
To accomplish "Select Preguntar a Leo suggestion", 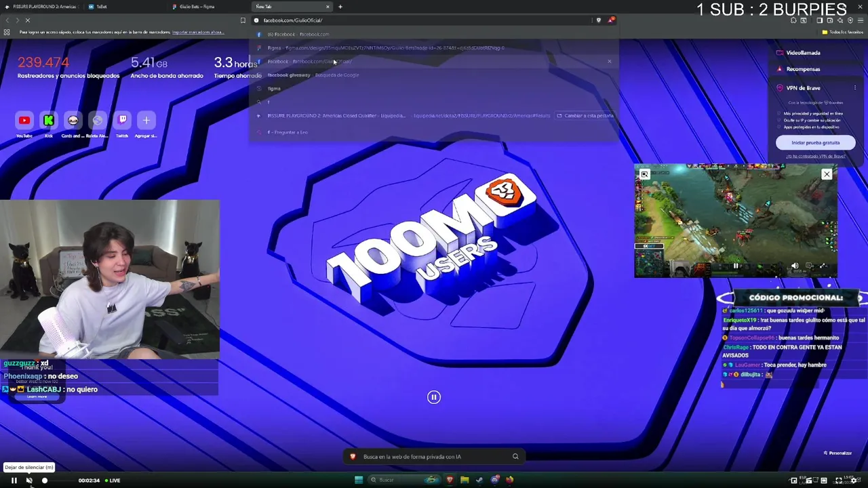I will [434, 132].
